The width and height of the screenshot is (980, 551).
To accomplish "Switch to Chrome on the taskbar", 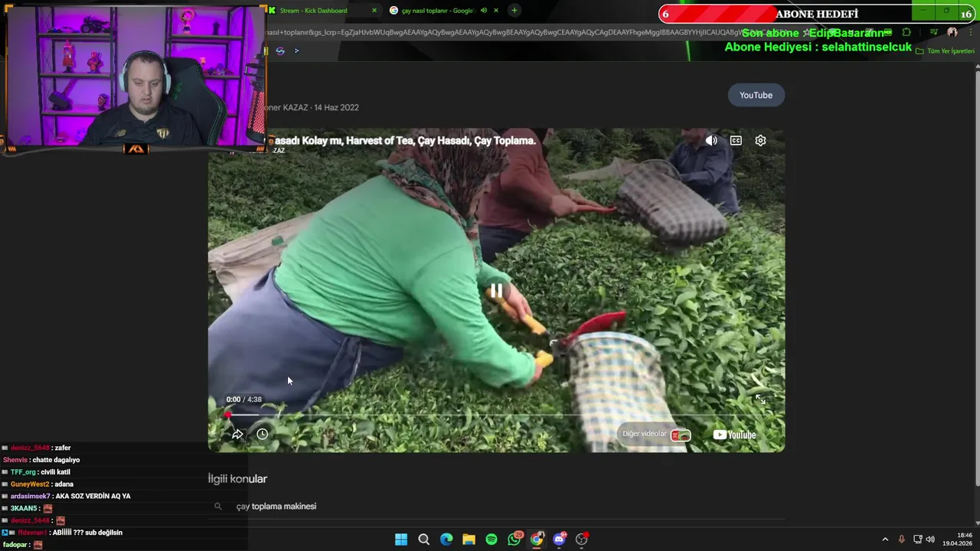I will [537, 540].
